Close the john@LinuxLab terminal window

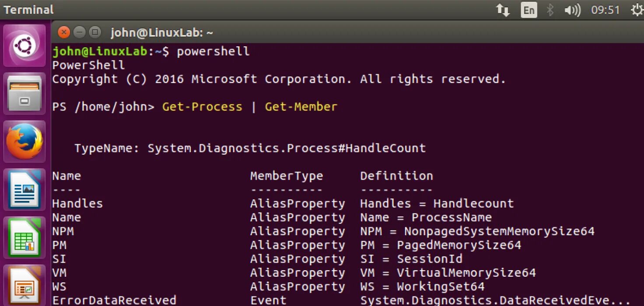pos(64,32)
